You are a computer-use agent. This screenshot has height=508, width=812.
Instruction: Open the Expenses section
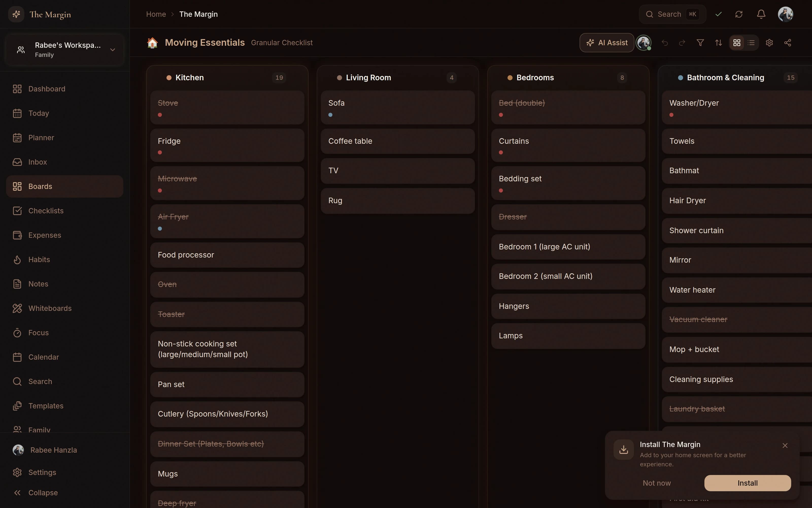pos(64,235)
